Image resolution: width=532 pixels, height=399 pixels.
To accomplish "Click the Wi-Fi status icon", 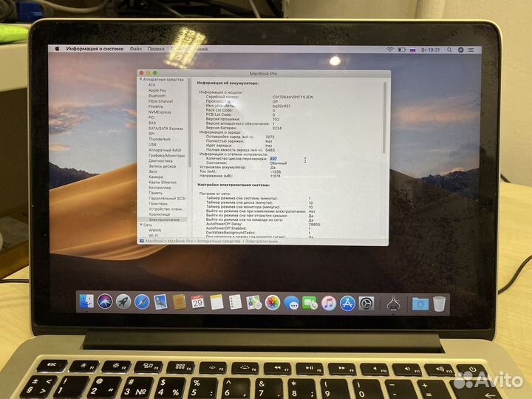I will 390,50.
